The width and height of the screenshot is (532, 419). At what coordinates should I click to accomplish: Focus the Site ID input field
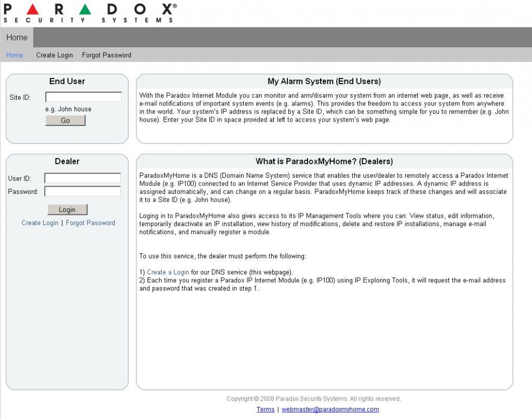tap(83, 97)
